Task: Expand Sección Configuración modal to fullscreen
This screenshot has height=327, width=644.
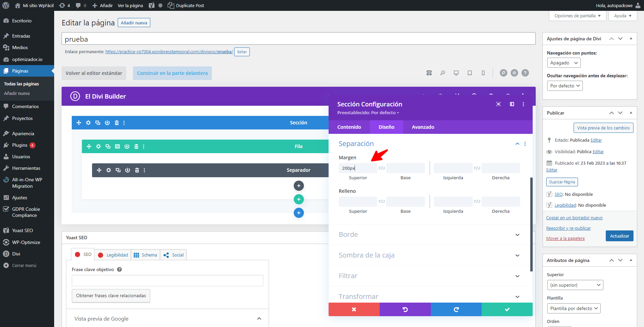Action: [498, 104]
